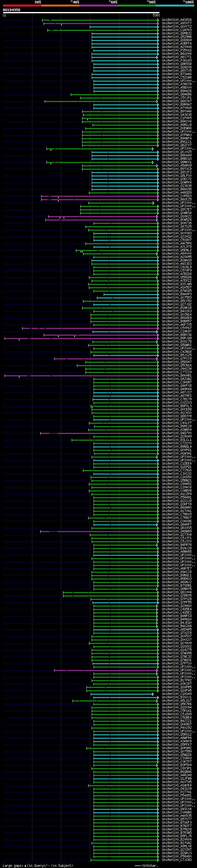Click the label UniRef100_Q9SIF2
Image resolution: width=197 pixels, height=868 pixels.
click(176, 172)
